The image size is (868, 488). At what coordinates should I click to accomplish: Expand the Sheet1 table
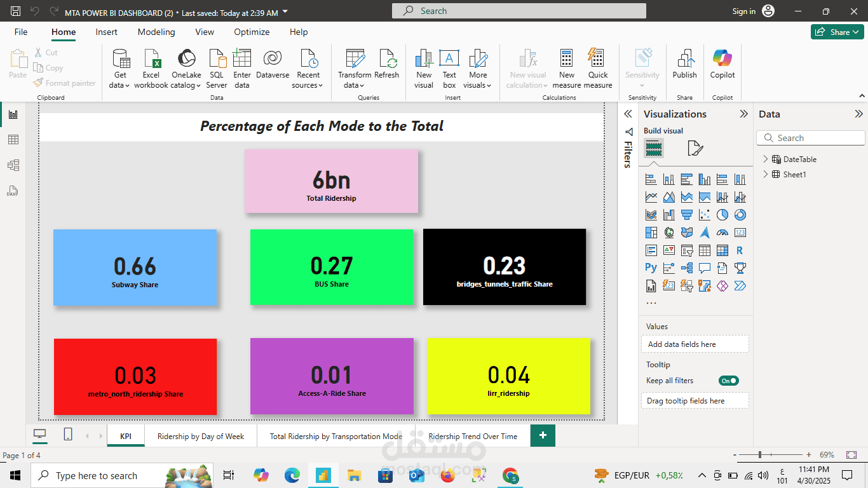point(766,175)
